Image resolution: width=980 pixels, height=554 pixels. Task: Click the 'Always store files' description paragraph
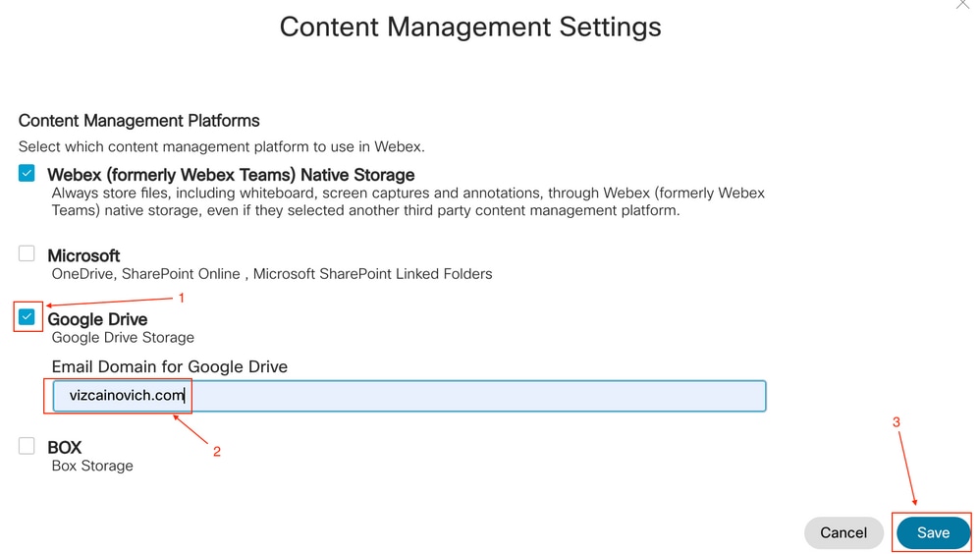coord(408,201)
